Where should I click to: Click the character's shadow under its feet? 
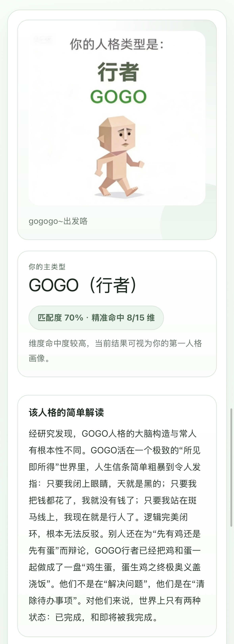pos(119,195)
